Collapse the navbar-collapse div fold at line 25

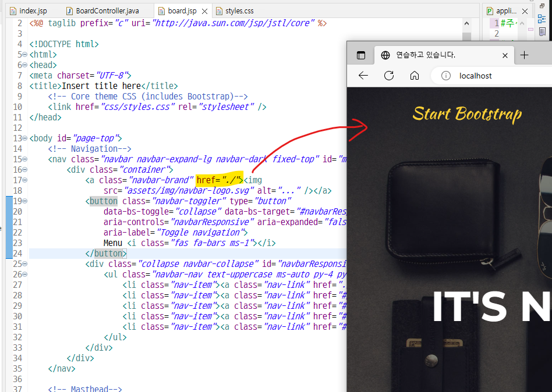pos(24,264)
